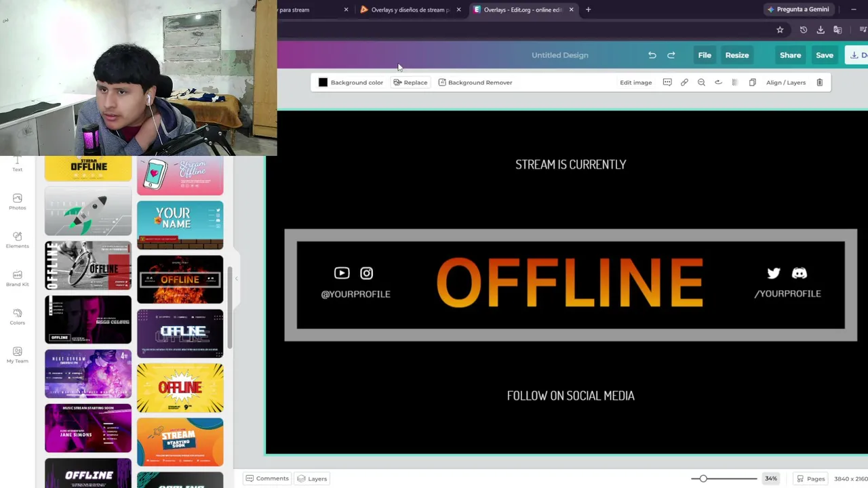Image resolution: width=868 pixels, height=488 pixels.
Task: Click the translate page browser icon
Action: [837, 30]
